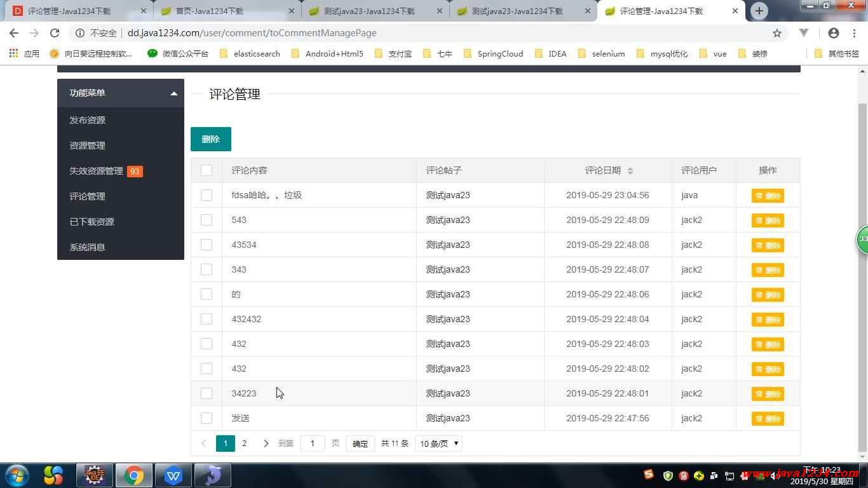Click the 93 badge on 失效资源管理
Image resolution: width=868 pixels, height=488 pixels.
135,171
